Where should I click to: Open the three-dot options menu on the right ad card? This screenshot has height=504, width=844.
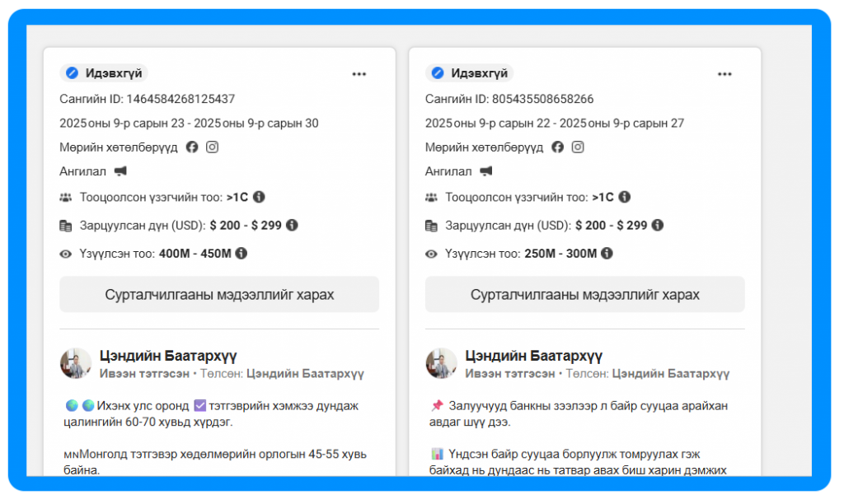(724, 74)
